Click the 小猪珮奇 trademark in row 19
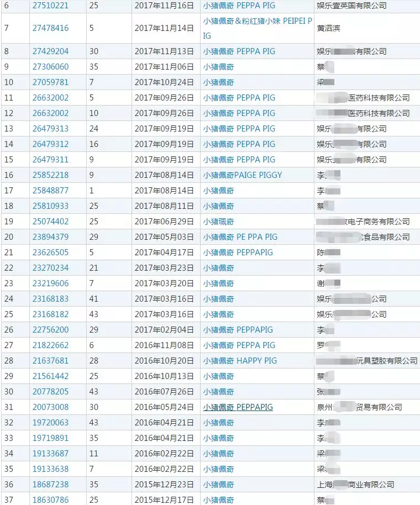The width and height of the screenshot is (420, 505). tap(218, 222)
